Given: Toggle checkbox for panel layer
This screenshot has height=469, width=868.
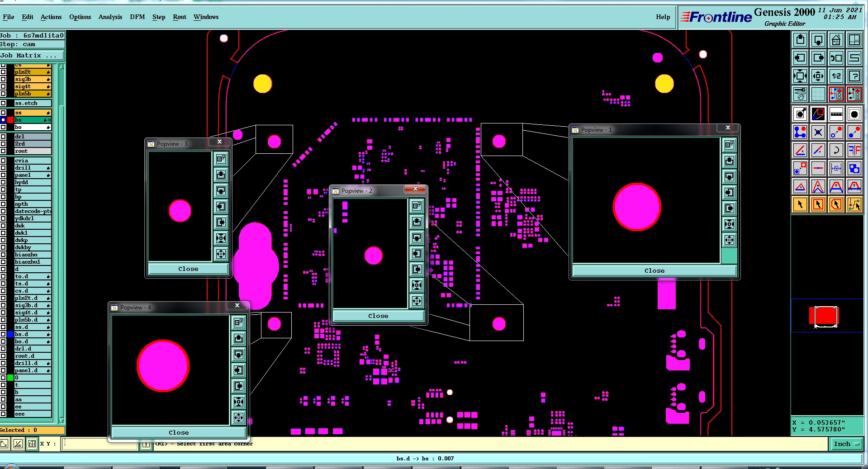Looking at the screenshot, I should (3, 175).
